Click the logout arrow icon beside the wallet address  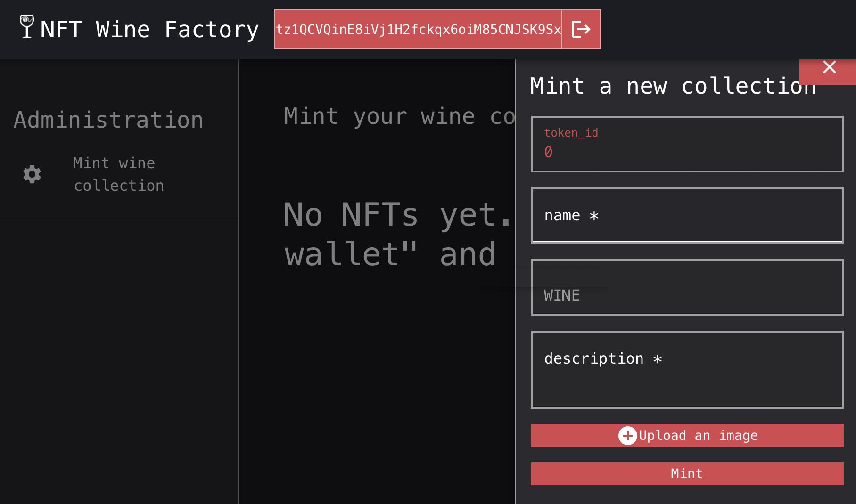pyautogui.click(x=581, y=29)
